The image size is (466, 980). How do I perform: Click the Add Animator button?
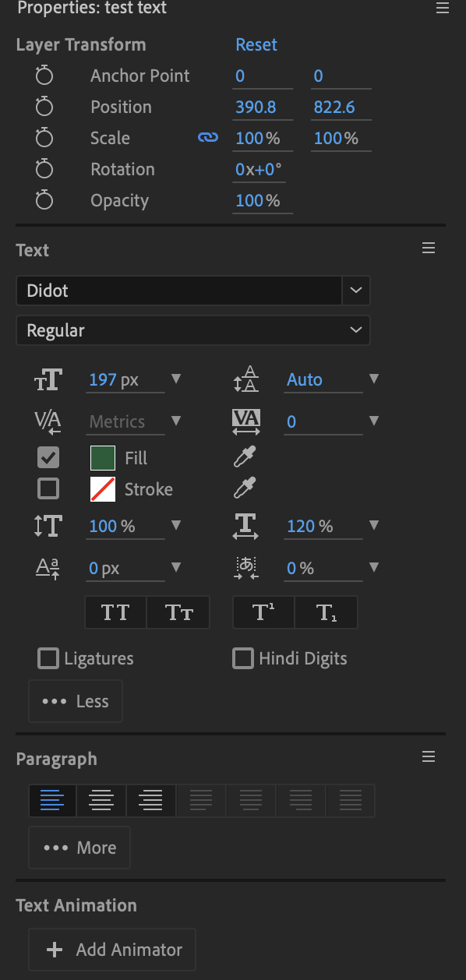(112, 950)
